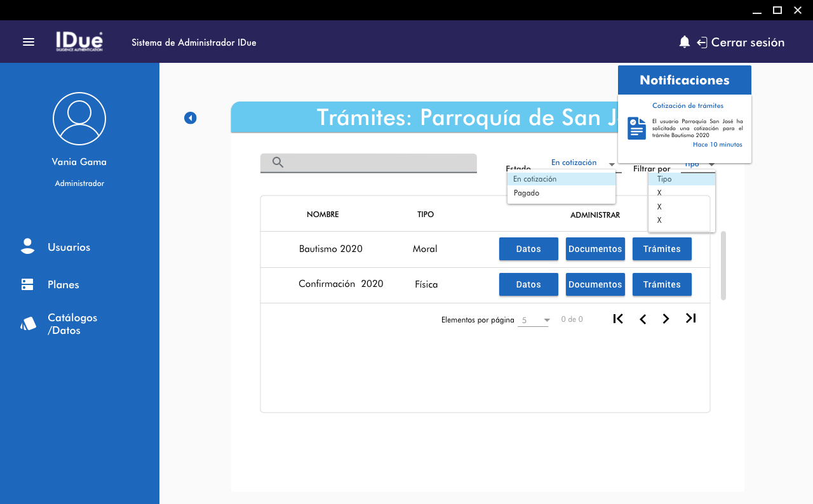Go to the last page icon
The image size is (813, 504).
[691, 319]
